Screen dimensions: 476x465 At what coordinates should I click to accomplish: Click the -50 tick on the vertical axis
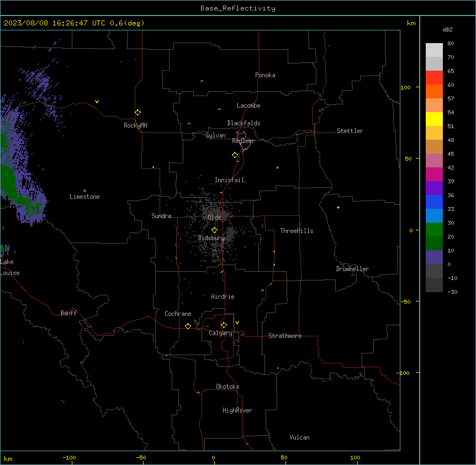(x=405, y=302)
